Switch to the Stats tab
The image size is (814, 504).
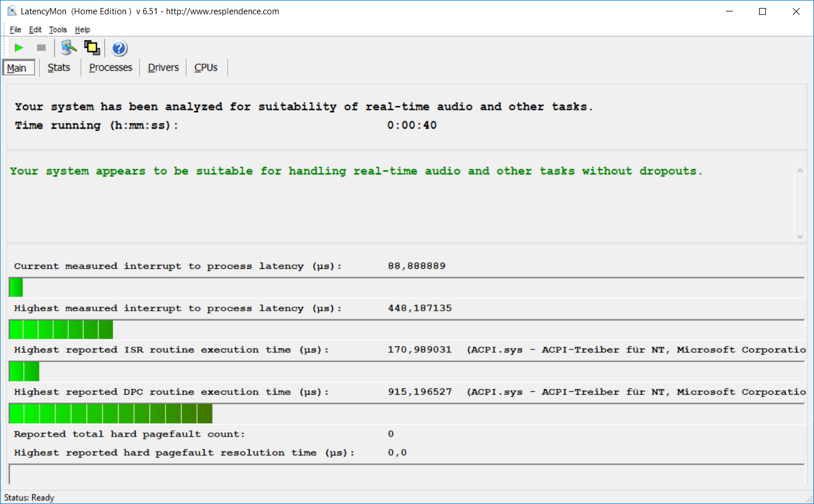pyautogui.click(x=59, y=68)
